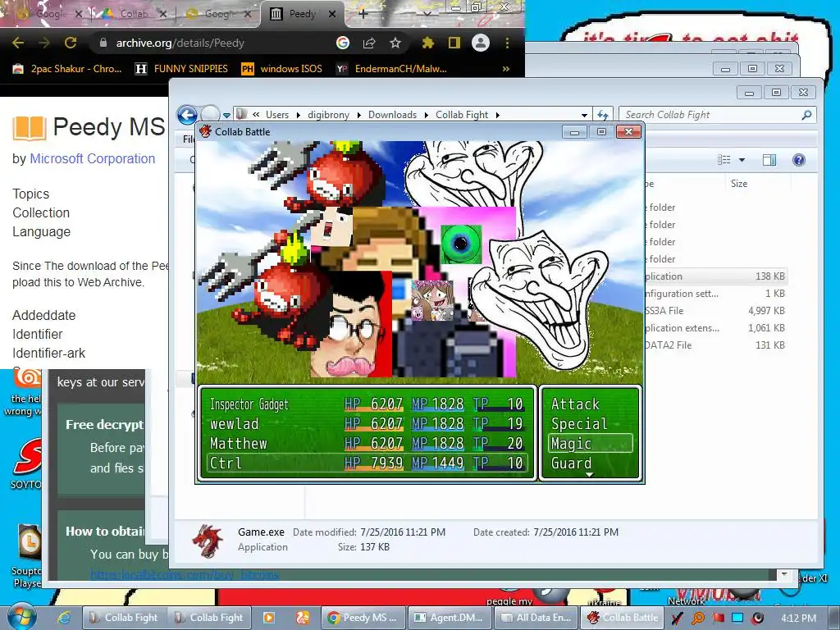
Task: Open windows ISOS bookmark
Action: (282, 69)
